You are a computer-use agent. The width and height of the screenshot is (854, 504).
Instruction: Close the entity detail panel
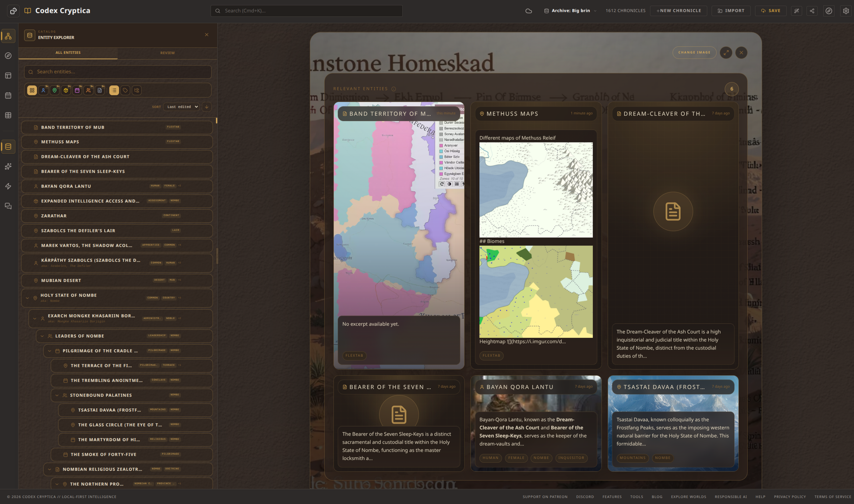(741, 52)
